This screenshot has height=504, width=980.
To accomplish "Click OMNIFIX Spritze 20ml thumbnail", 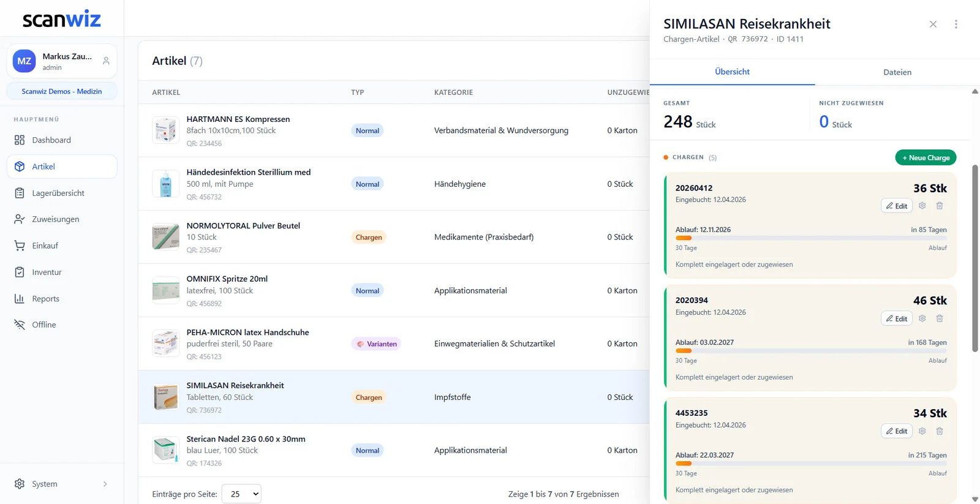I will tap(165, 290).
